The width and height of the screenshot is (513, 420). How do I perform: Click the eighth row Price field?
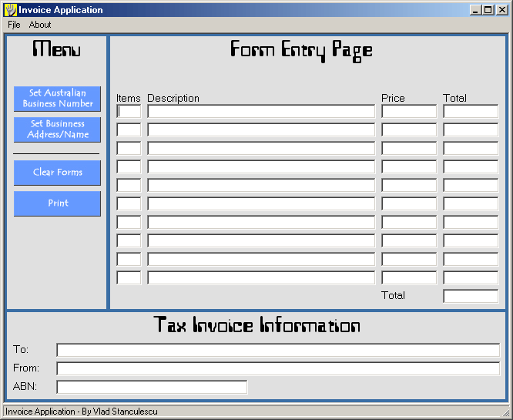point(409,240)
